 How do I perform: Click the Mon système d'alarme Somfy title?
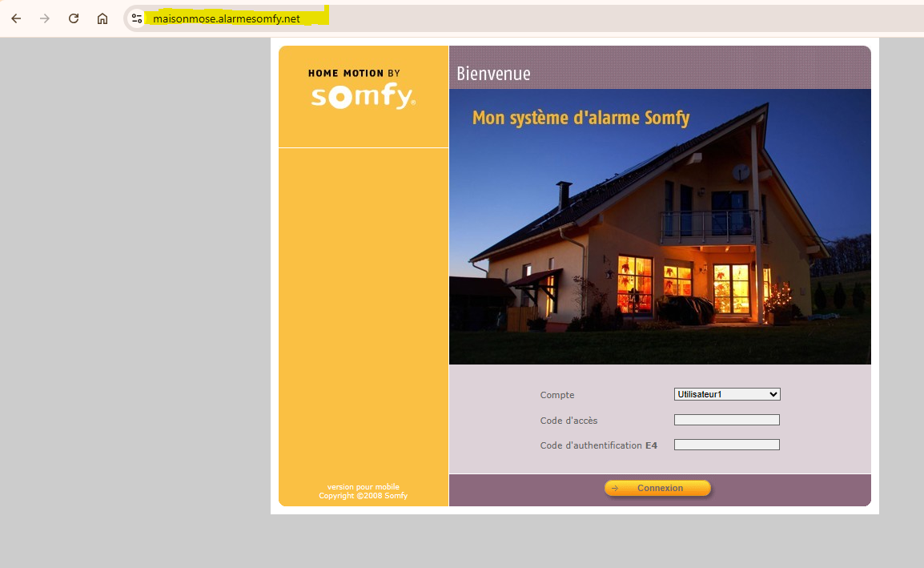click(x=581, y=119)
